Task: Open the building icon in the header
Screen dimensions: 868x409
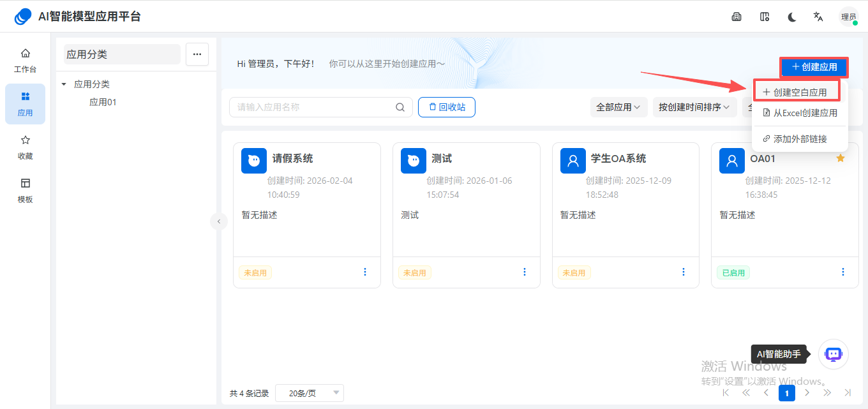Action: pyautogui.click(x=737, y=17)
